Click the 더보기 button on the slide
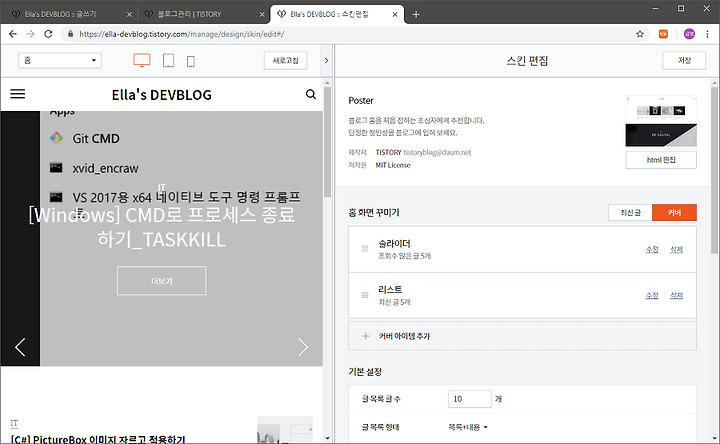Screen dimensions: 720x444 coord(162,281)
